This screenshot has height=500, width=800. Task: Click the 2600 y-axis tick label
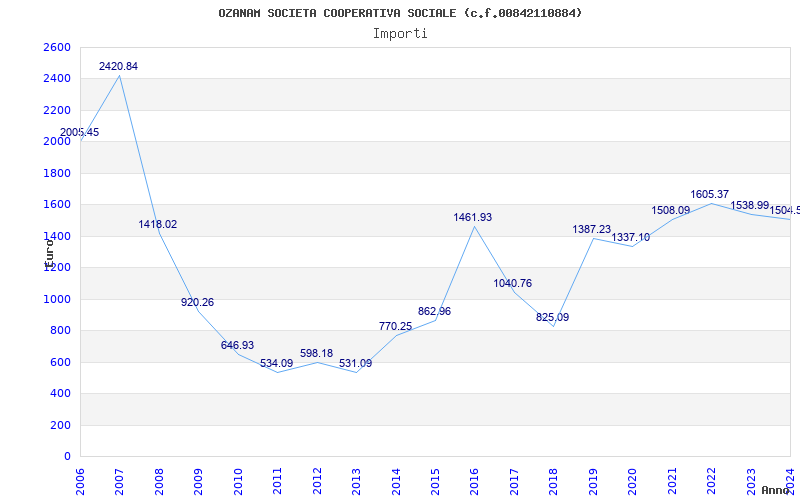click(57, 47)
